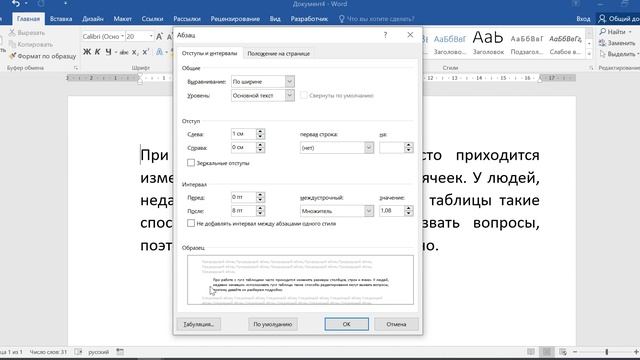The width and height of the screenshot is (640, 360).
Task: Click the 'По умолчанию' button
Action: (273, 324)
